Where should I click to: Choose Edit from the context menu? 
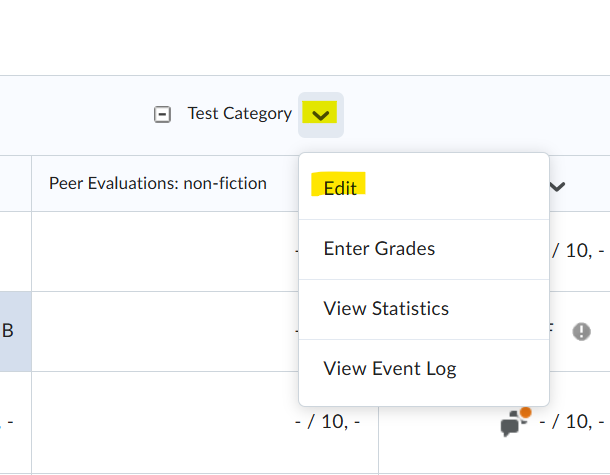(340, 188)
